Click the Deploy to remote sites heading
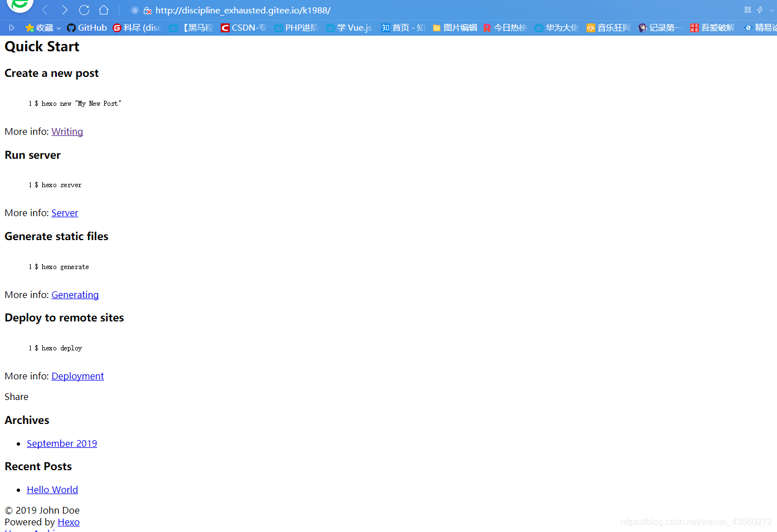The width and height of the screenshot is (777, 532). click(x=64, y=318)
